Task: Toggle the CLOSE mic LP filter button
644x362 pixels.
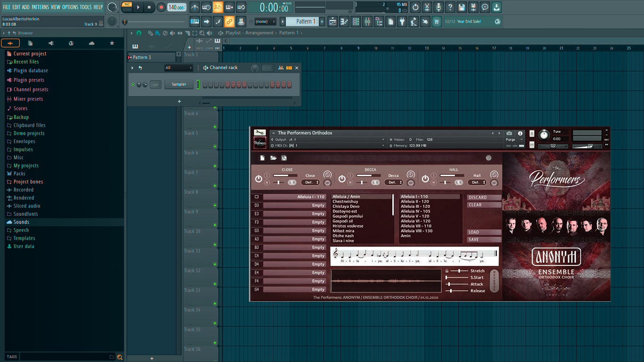Action: coord(327,175)
